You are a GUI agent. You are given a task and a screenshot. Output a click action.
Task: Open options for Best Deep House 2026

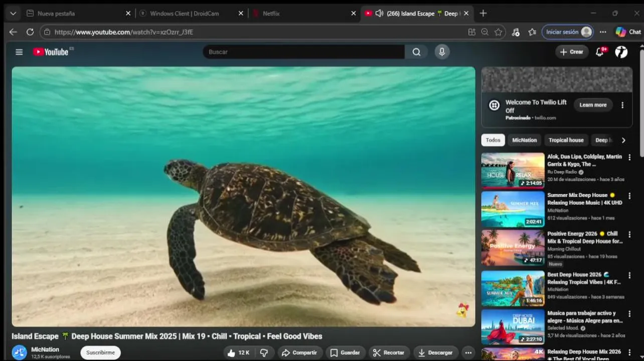(629, 276)
